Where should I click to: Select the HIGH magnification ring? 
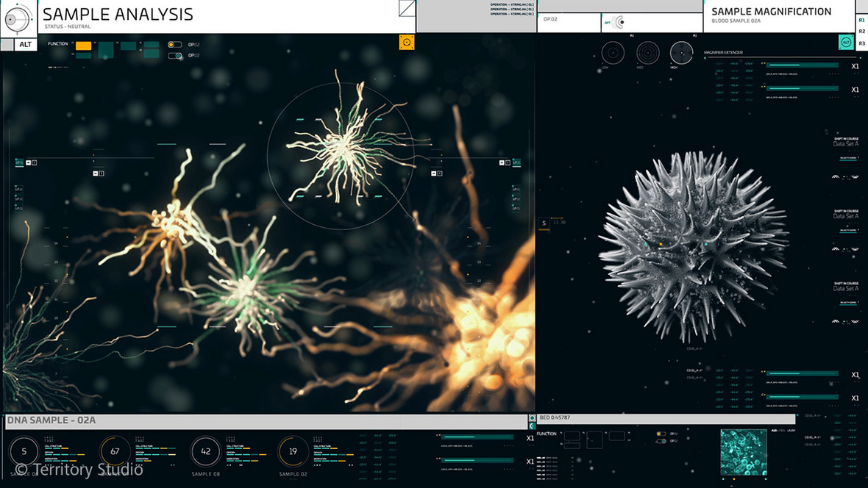681,53
